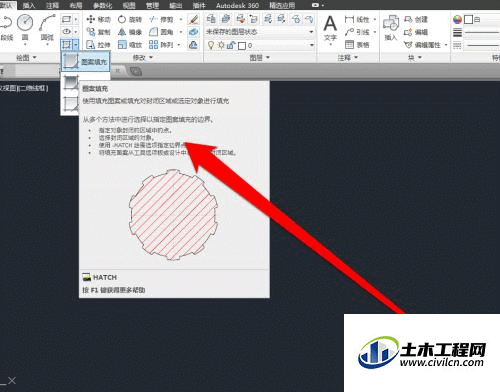Screen dimensions: 500x392
Task: Open the Edit Attributes dropdown arrow
Action: click(446, 45)
